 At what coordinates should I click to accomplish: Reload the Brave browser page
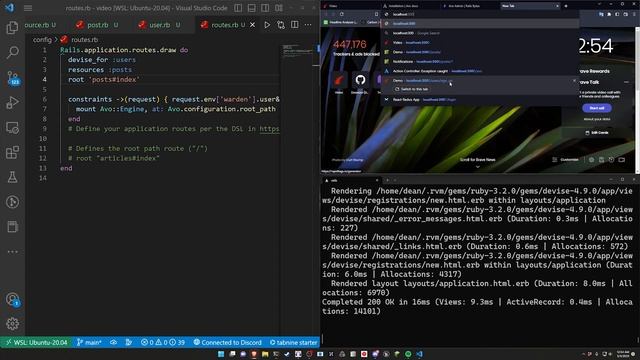(x=342, y=14)
